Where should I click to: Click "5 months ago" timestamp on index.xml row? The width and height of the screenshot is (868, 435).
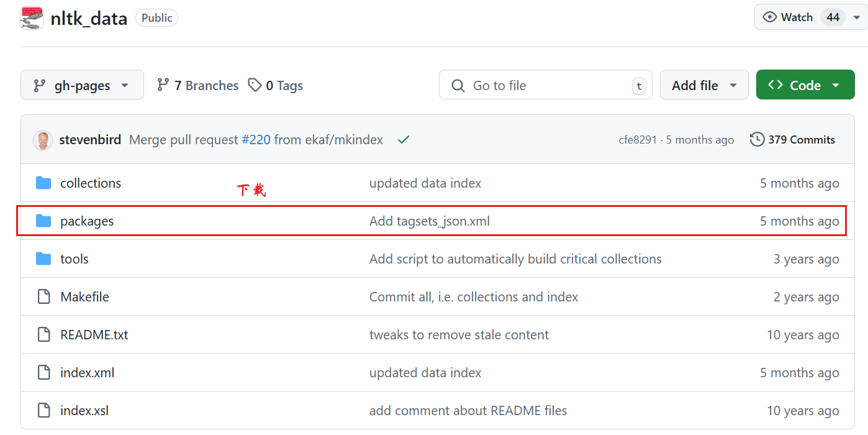coord(800,373)
